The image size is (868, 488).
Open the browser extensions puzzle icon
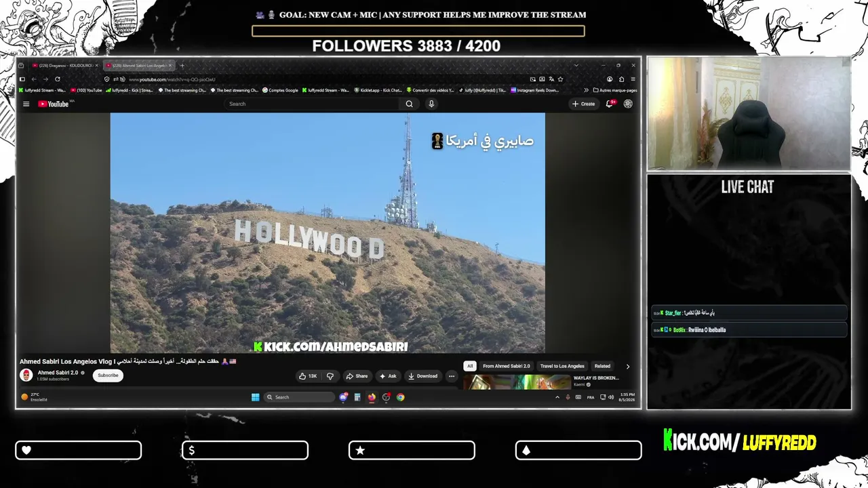click(x=621, y=79)
